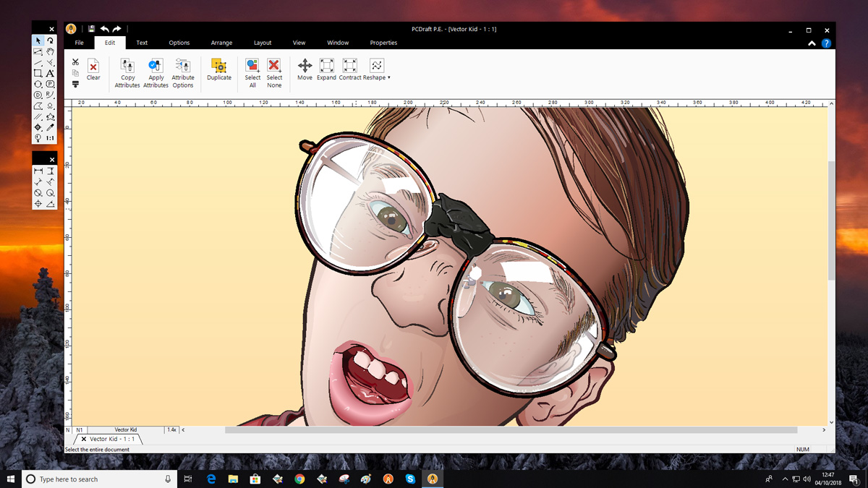868x488 pixels.
Task: Click the Save floppy disk icon
Action: point(91,29)
